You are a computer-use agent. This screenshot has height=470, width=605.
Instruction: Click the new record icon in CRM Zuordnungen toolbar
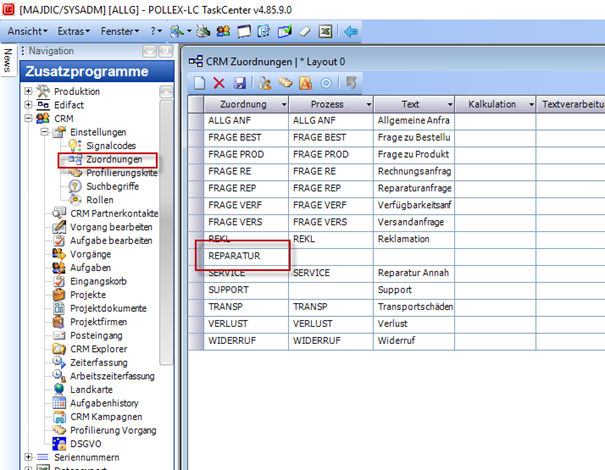tap(200, 83)
